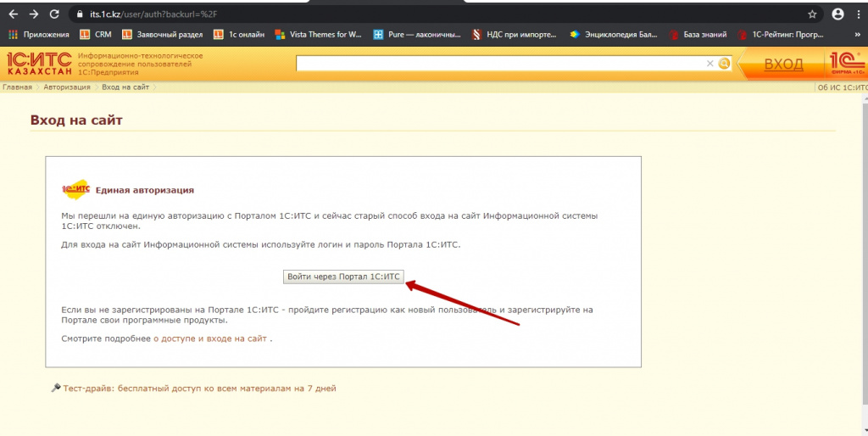Open the CRM bookmark
Viewport: 868px width, 436px height.
96,35
